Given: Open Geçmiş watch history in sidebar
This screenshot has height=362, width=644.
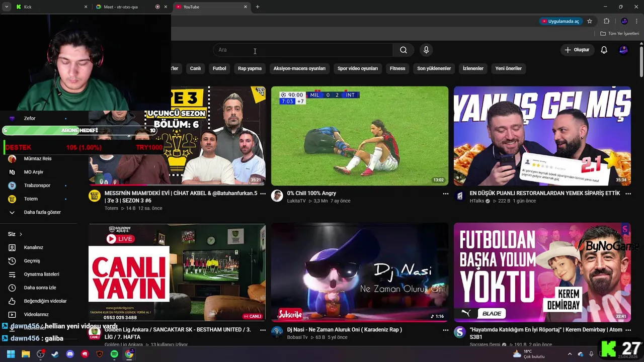Looking at the screenshot, I should (x=32, y=261).
